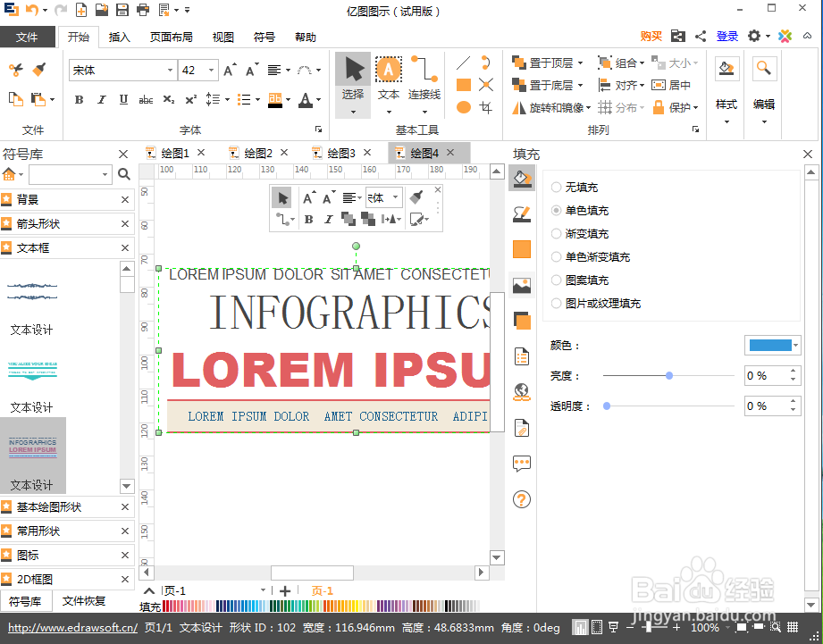Open the line style panel icon

coord(522,214)
